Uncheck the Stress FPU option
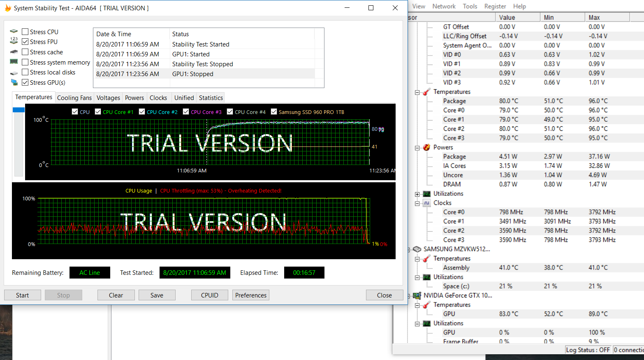 pos(25,42)
